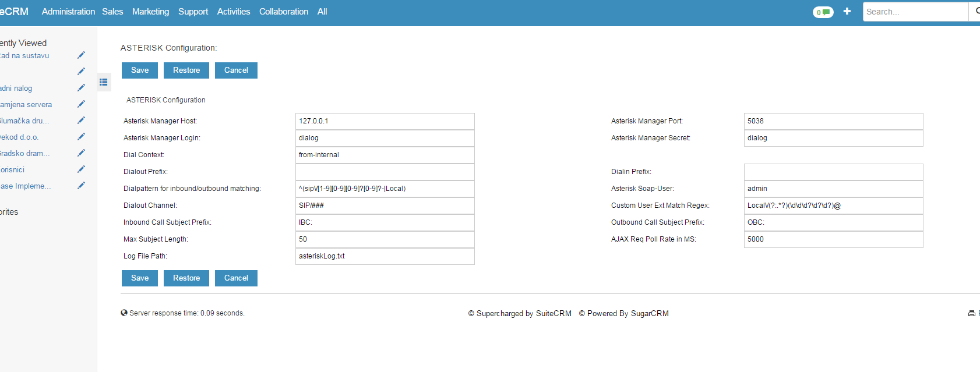Focus the AJAX Req Poll Rate field
This screenshot has width=980, height=372.
pyautogui.click(x=834, y=239)
